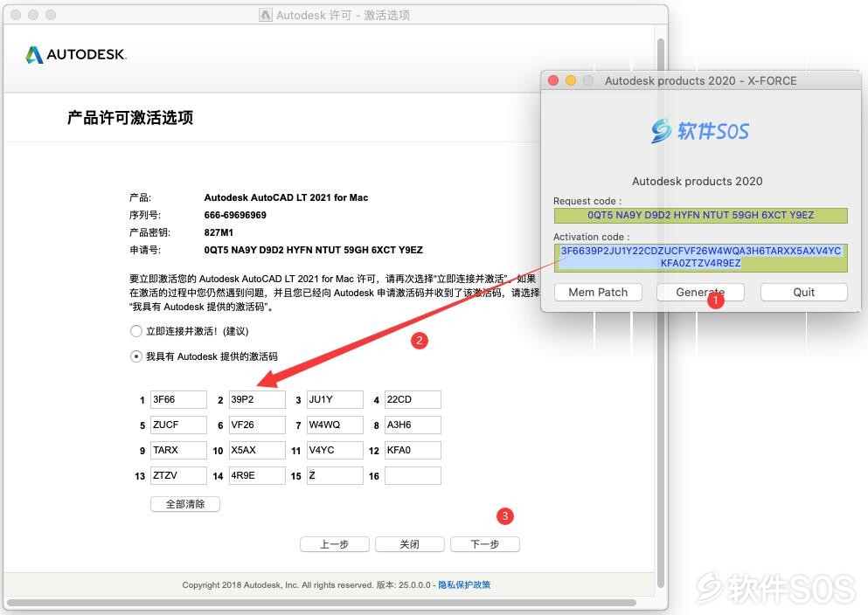Image resolution: width=868 pixels, height=615 pixels.
Task: Click activation field 4 containing 22CD
Action: pyautogui.click(x=413, y=399)
